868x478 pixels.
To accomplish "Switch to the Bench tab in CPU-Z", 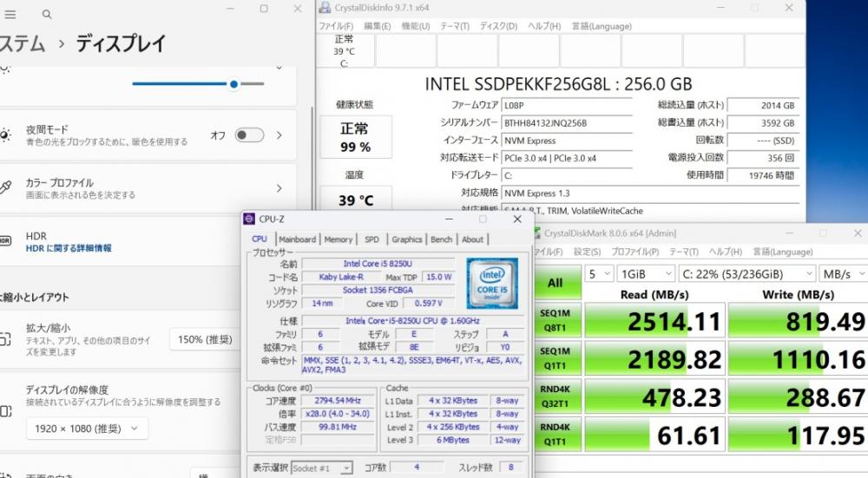I will point(441,239).
